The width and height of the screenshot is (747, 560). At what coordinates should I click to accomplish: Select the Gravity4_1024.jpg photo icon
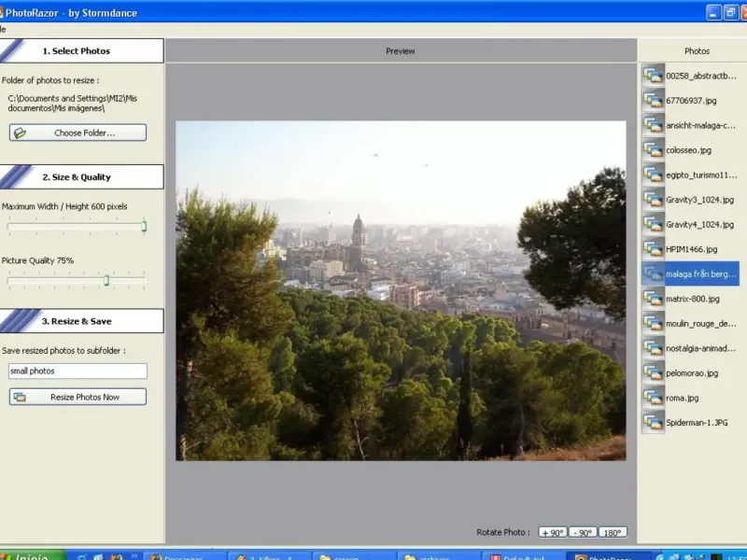coord(653,224)
